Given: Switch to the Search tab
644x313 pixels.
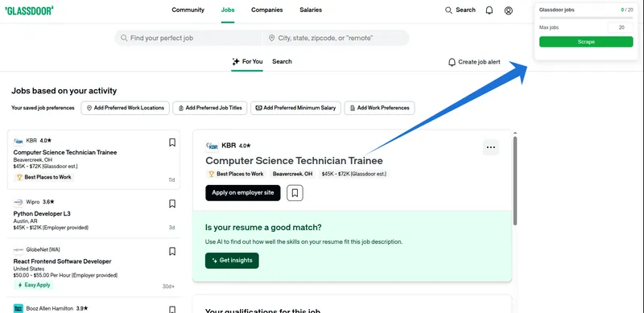Looking at the screenshot, I should click(282, 62).
